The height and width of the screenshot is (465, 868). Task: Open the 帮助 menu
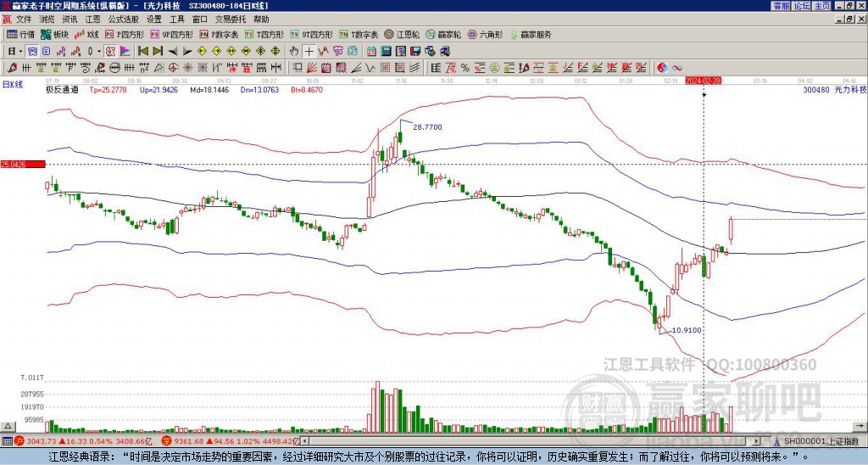(261, 20)
